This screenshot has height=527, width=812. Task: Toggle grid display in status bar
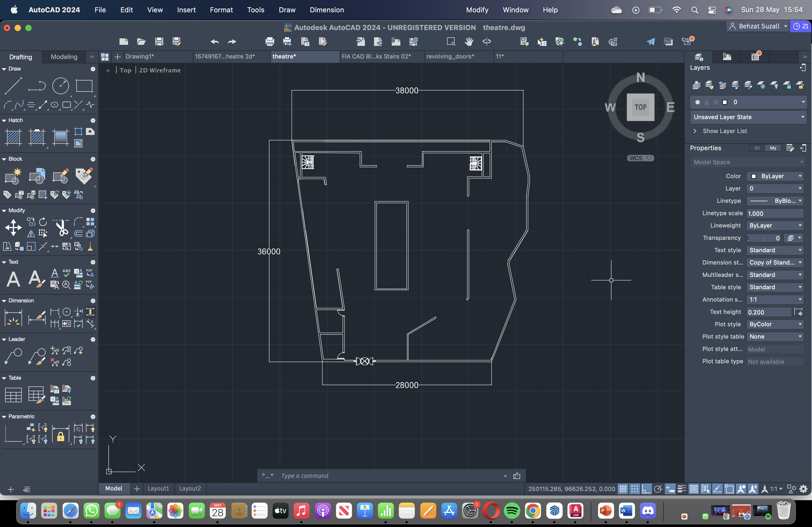623,489
